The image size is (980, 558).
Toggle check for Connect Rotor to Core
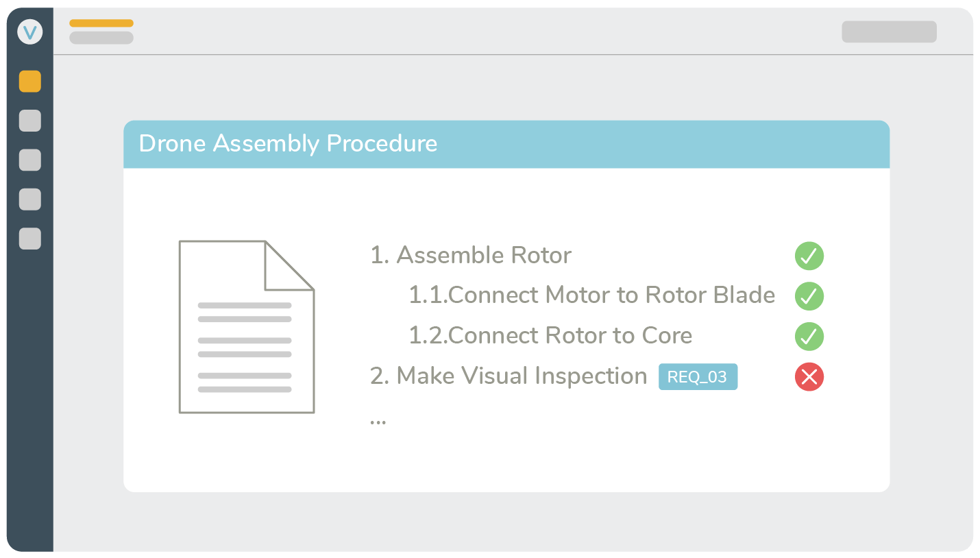tap(809, 337)
